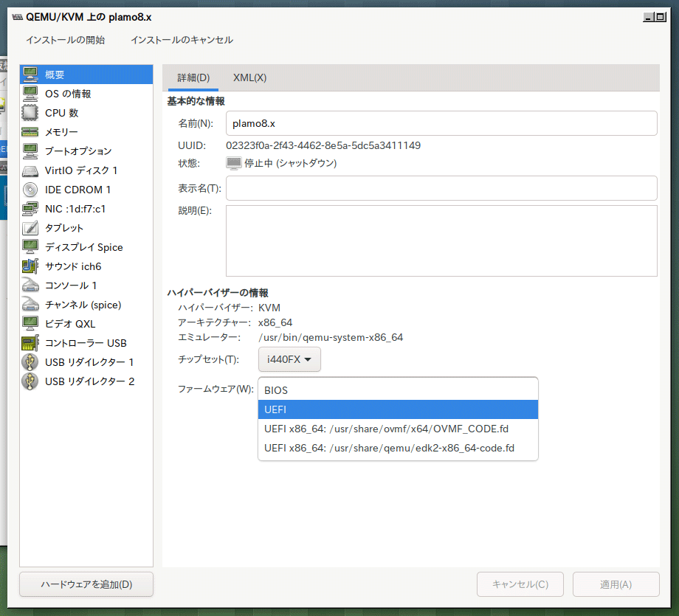Choose BIOS in the firmware list
The width and height of the screenshot is (679, 616).
click(398, 390)
